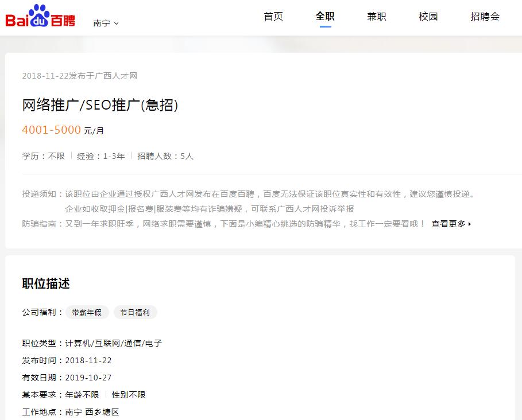This screenshot has width=522, height=420.
Task: Click the Baidu 百聘 logo
Action: tap(40, 17)
